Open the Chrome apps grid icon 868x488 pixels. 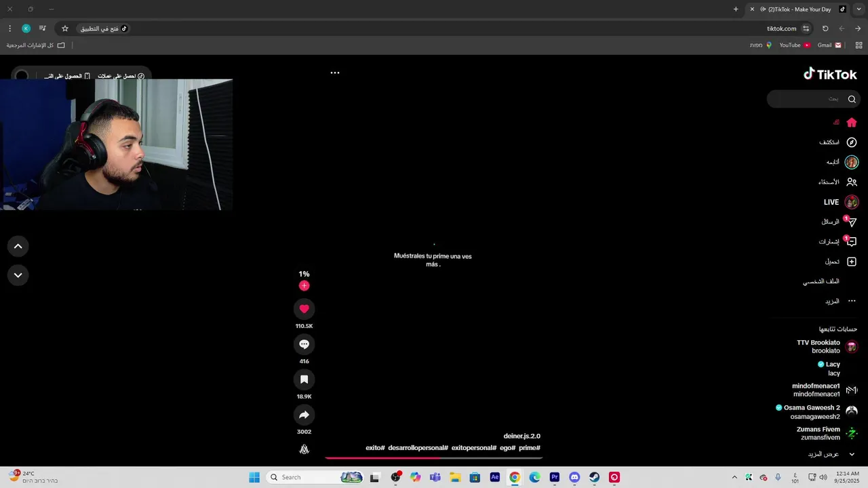pos(859,45)
